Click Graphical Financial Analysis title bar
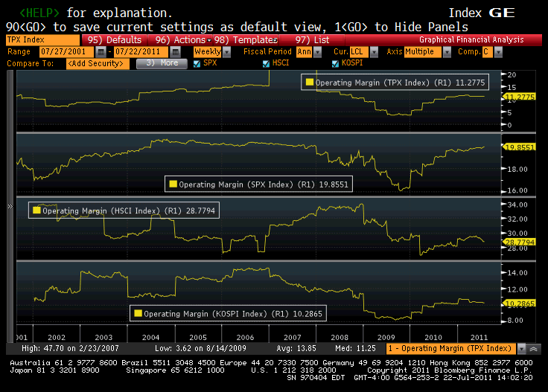Image resolution: width=548 pixels, height=392 pixels. 471,39
